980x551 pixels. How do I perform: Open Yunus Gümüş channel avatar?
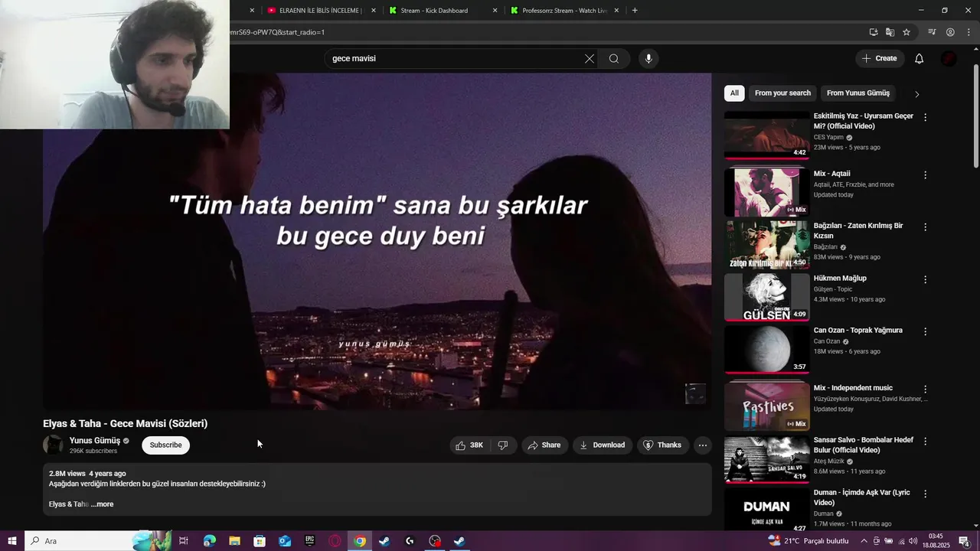[54, 445]
